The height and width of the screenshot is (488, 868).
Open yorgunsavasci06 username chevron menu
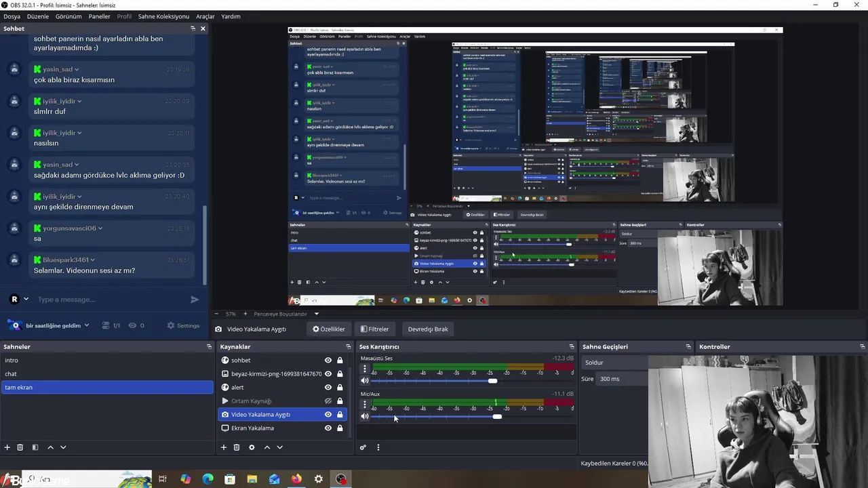tap(100, 228)
